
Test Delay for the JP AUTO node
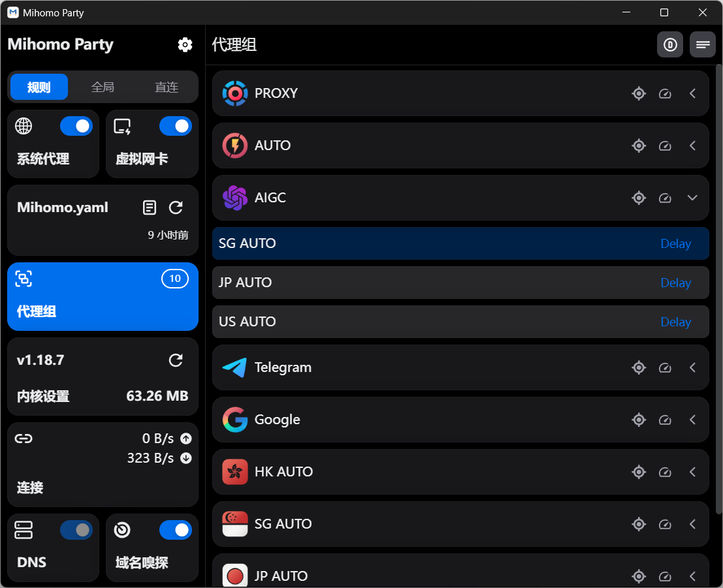675,283
